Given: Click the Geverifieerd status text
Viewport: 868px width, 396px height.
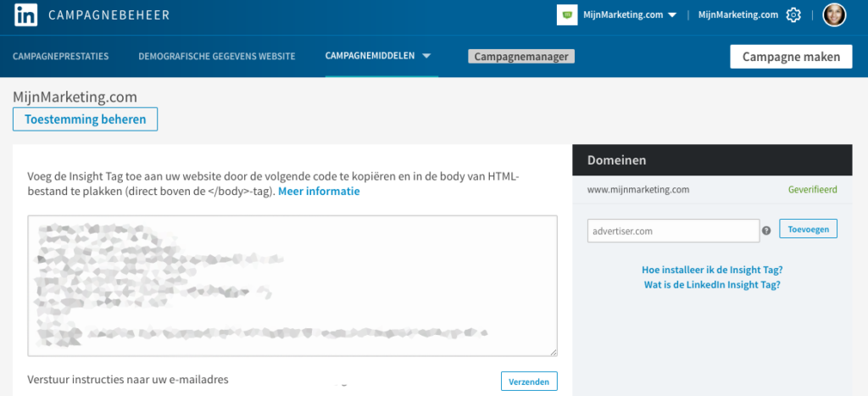Looking at the screenshot, I should [x=813, y=189].
